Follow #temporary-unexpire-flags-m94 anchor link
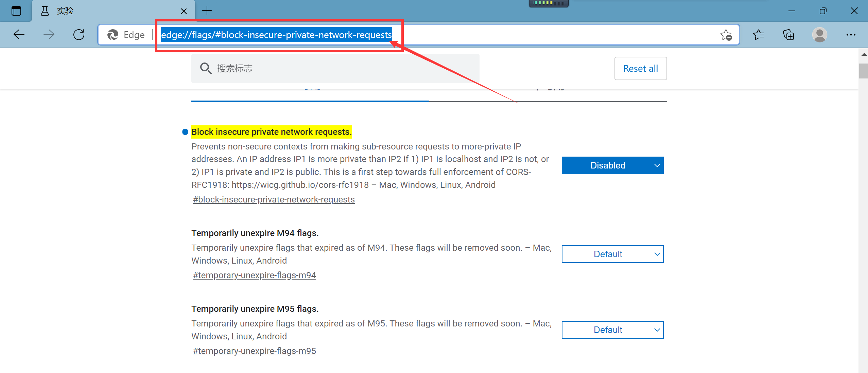This screenshot has width=868, height=373. pos(254,275)
